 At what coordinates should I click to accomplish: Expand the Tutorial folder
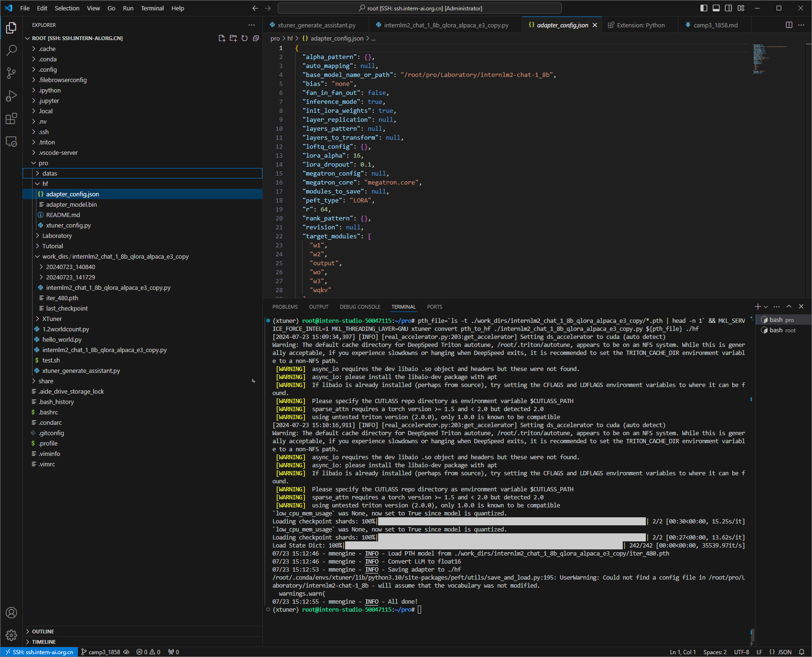[x=143, y=246]
